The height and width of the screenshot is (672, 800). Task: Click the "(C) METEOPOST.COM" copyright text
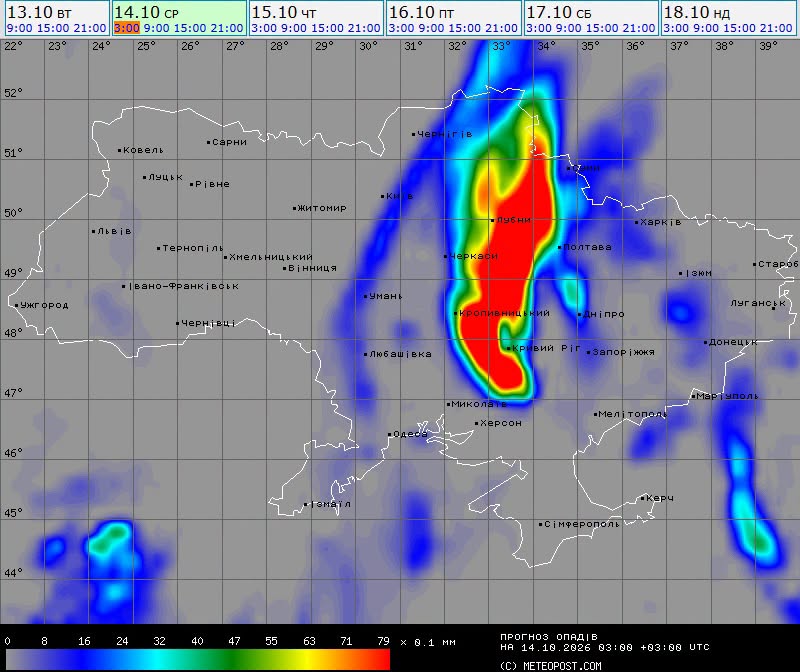click(551, 666)
